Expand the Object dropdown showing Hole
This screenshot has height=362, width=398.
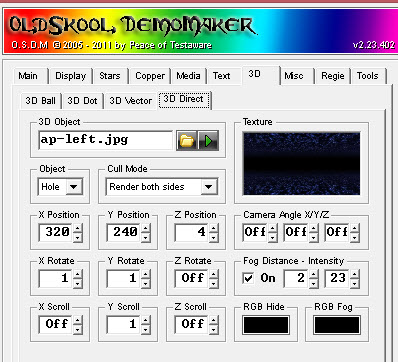[x=74, y=187]
